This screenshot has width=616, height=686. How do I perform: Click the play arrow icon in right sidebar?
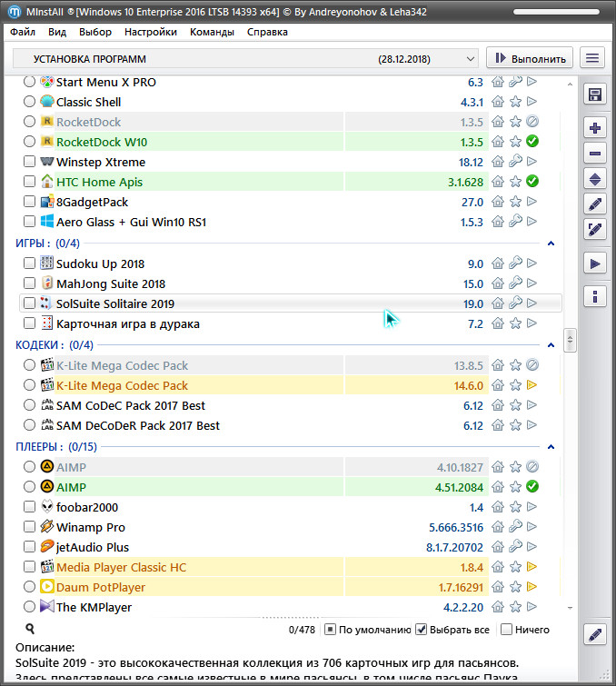595,263
